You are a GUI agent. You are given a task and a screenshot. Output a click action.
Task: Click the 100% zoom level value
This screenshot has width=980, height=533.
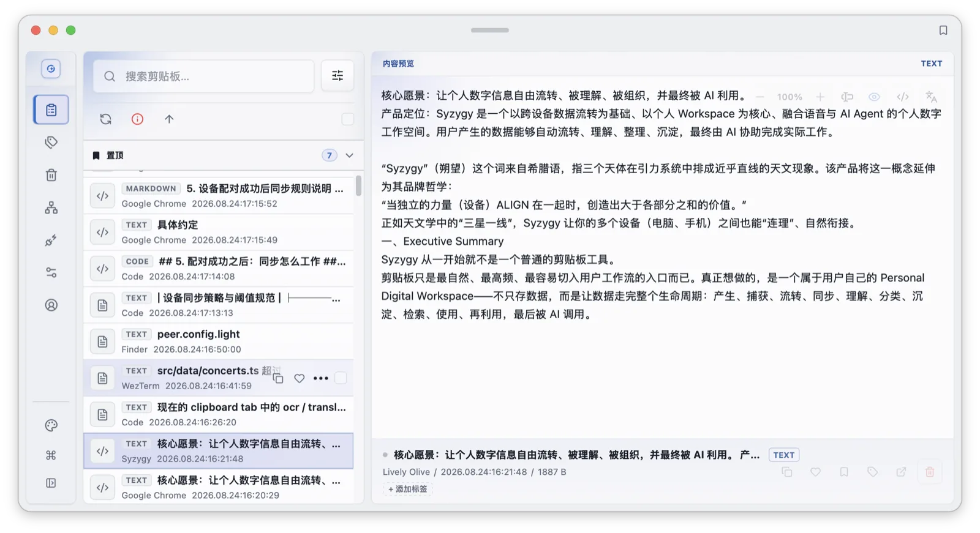790,97
